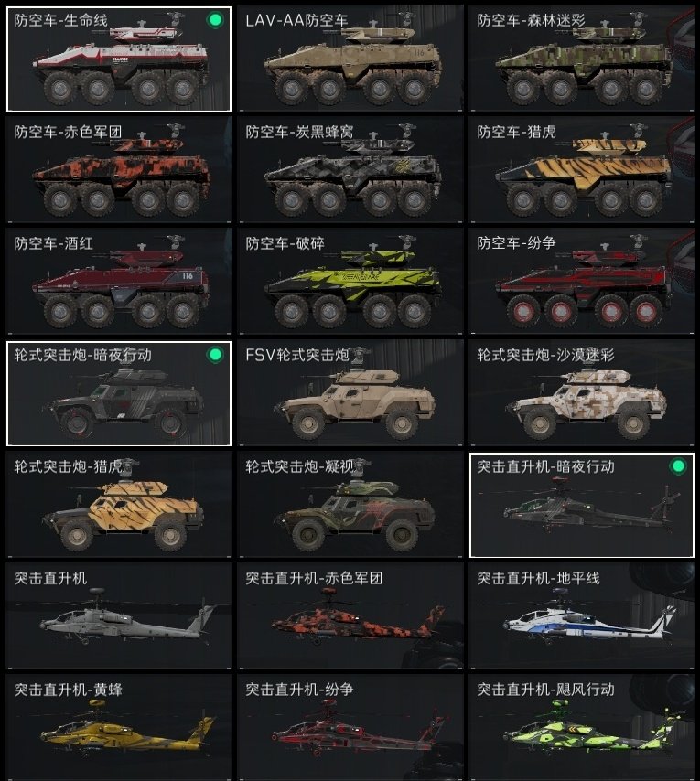700x781 pixels.
Task: Click green equipped dot on 轮式突击炮-暗夜行动
Action: pyautogui.click(x=215, y=355)
